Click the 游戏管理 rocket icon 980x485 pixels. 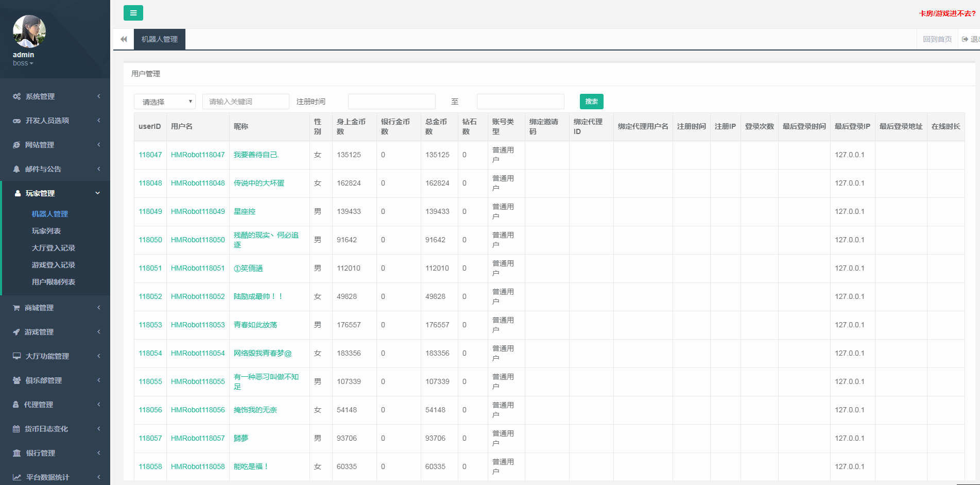[16, 332]
